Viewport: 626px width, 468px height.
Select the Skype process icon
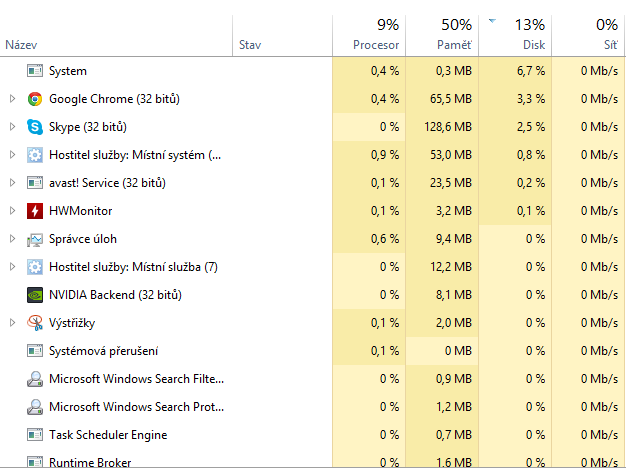pos(35,127)
